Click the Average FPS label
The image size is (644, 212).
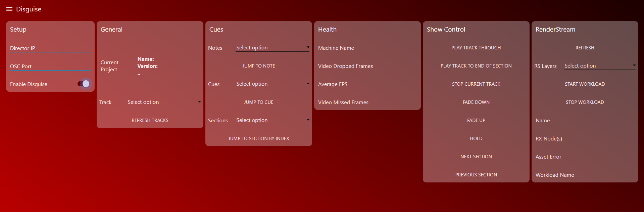333,84
